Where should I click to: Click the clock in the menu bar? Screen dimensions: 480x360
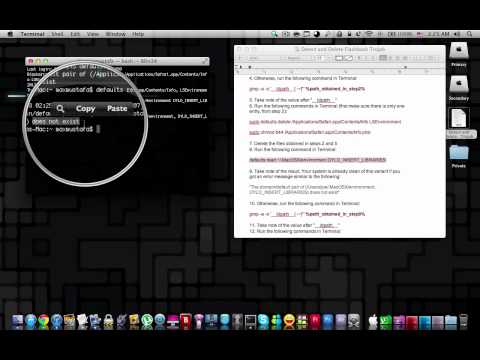pyautogui.click(x=439, y=34)
